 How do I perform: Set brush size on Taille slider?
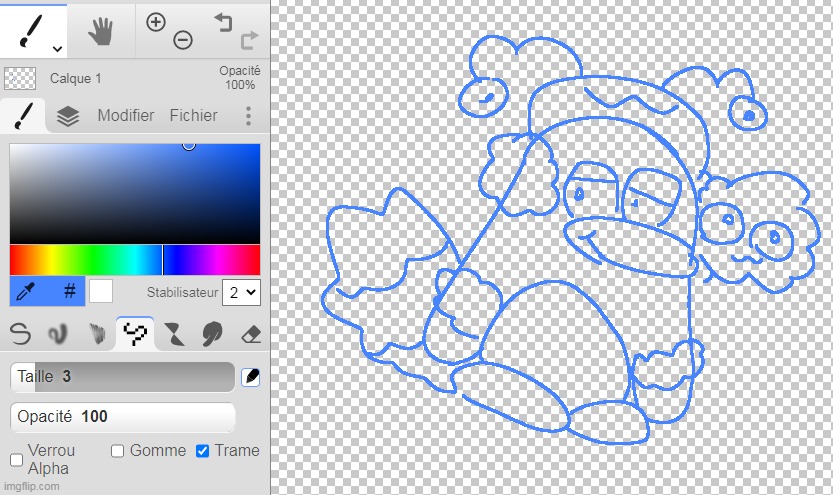123,377
